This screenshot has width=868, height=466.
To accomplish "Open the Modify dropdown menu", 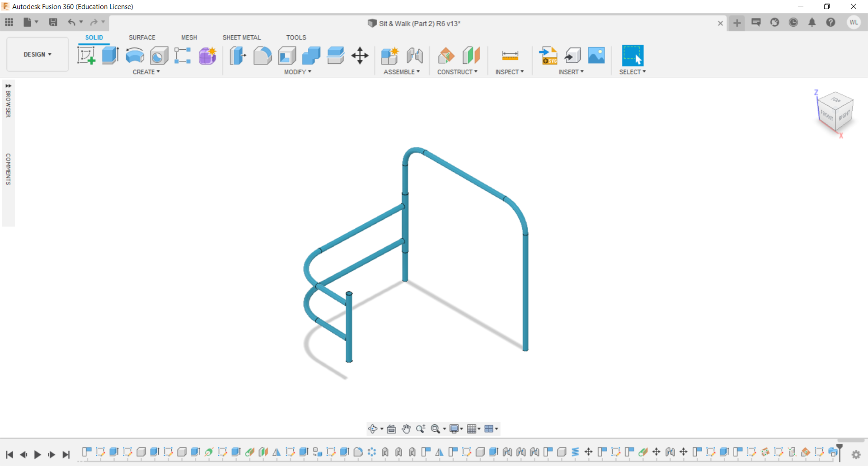I will (x=296, y=72).
